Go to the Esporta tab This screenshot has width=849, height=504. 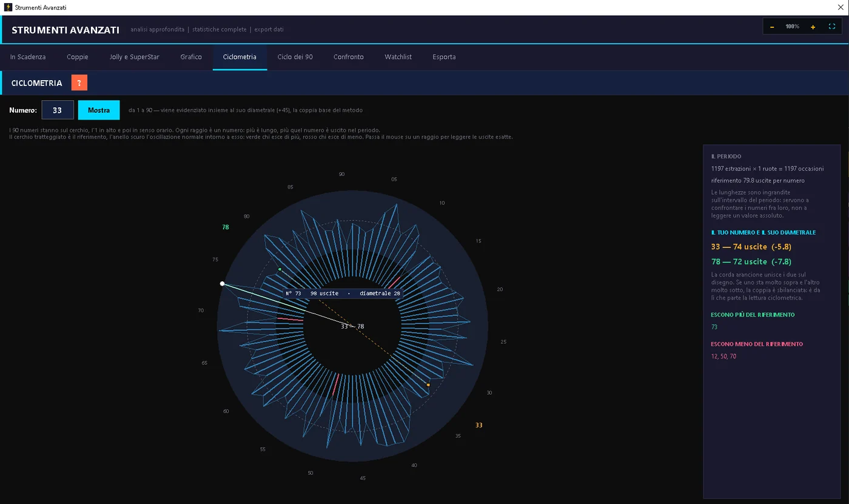click(444, 57)
